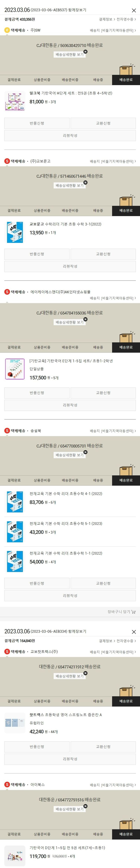Screen dimensions: 140x868
Task: Expand 배송지 details for the 아이북스 shipment
Action: (113, 785)
